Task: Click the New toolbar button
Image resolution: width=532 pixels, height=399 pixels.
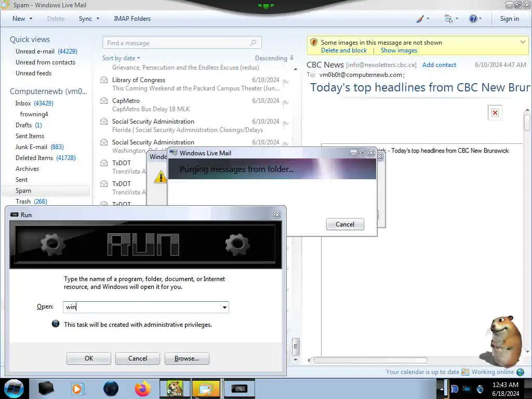Action: 19,19
